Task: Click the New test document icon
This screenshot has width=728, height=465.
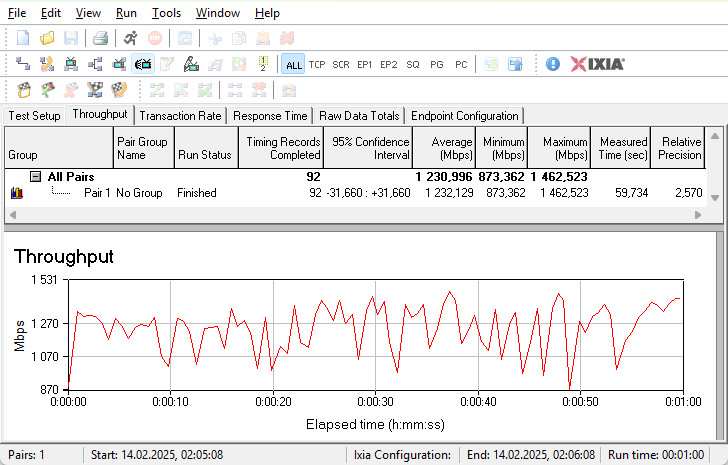Action: 23,38
